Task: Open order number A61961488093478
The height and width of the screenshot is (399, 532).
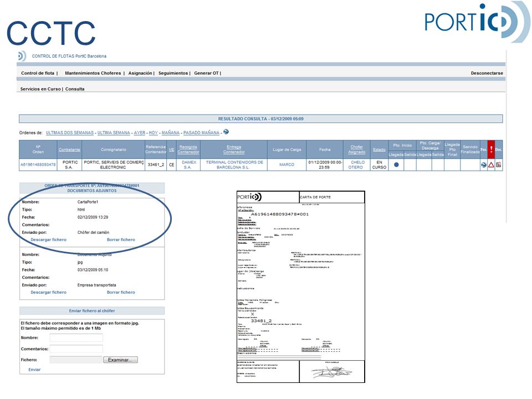Action: (x=38, y=165)
